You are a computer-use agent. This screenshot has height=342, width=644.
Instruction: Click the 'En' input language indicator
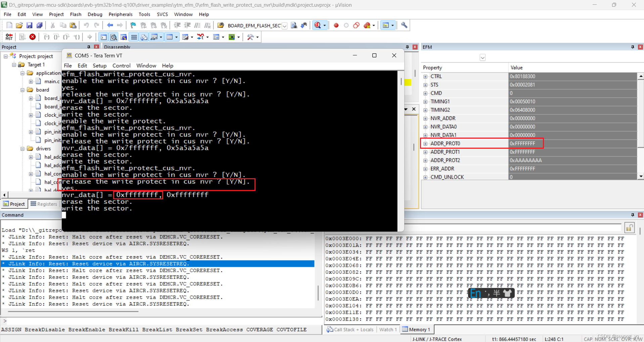click(475, 293)
